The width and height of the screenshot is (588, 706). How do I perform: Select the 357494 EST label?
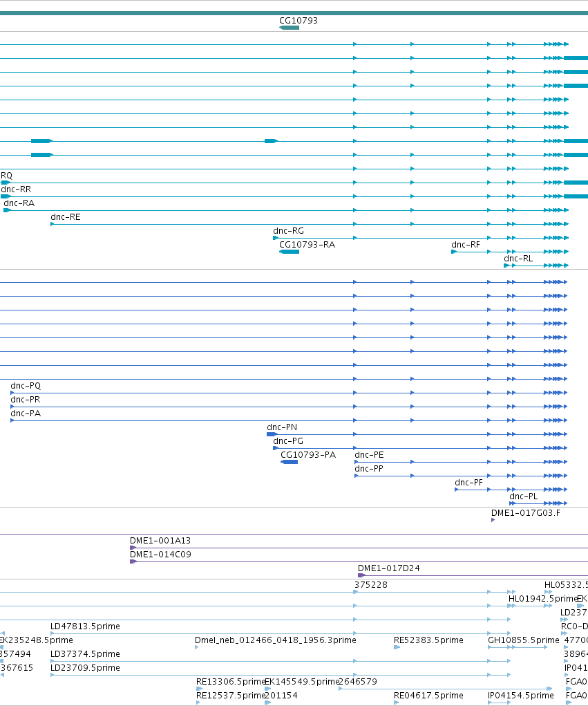(x=15, y=654)
